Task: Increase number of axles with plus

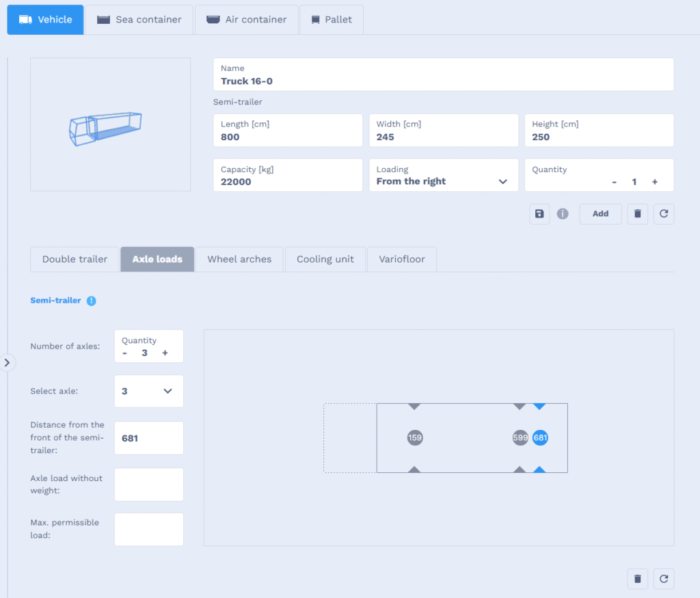Action: (x=165, y=353)
